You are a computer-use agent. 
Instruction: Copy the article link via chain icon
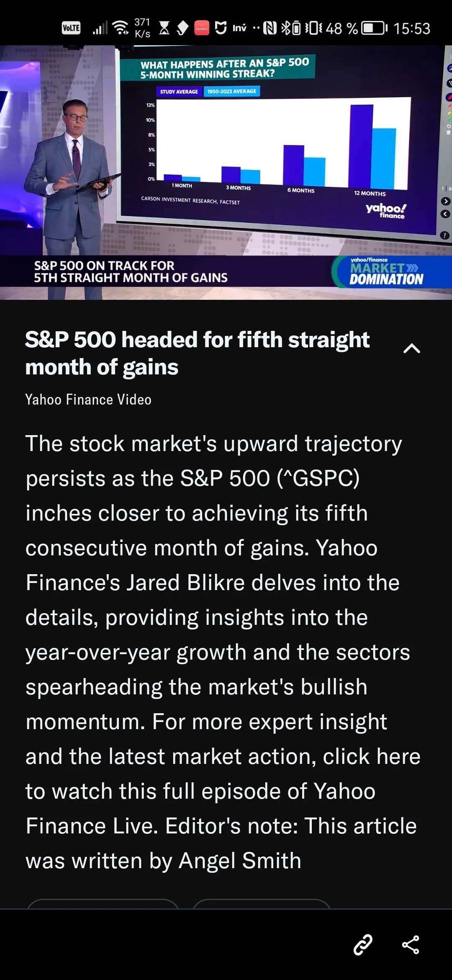coord(363,945)
